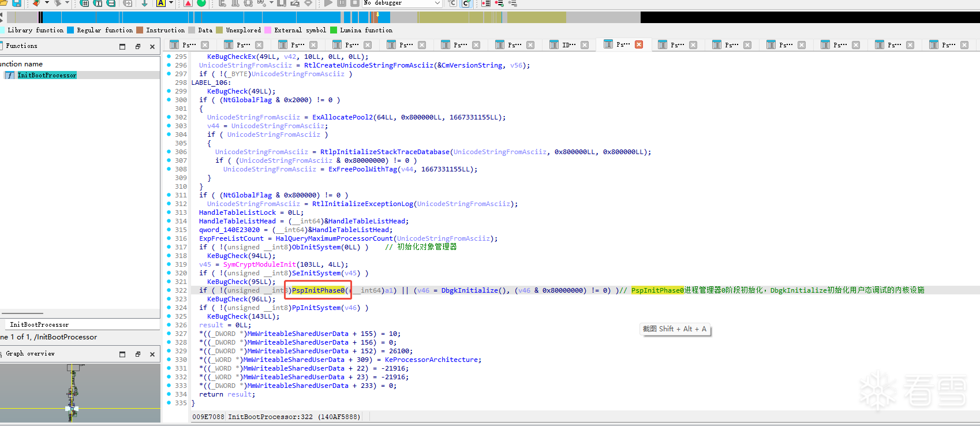Image resolution: width=980 pixels, height=426 pixels.
Task: Click the active pseudocode tab icon
Action: pos(608,44)
